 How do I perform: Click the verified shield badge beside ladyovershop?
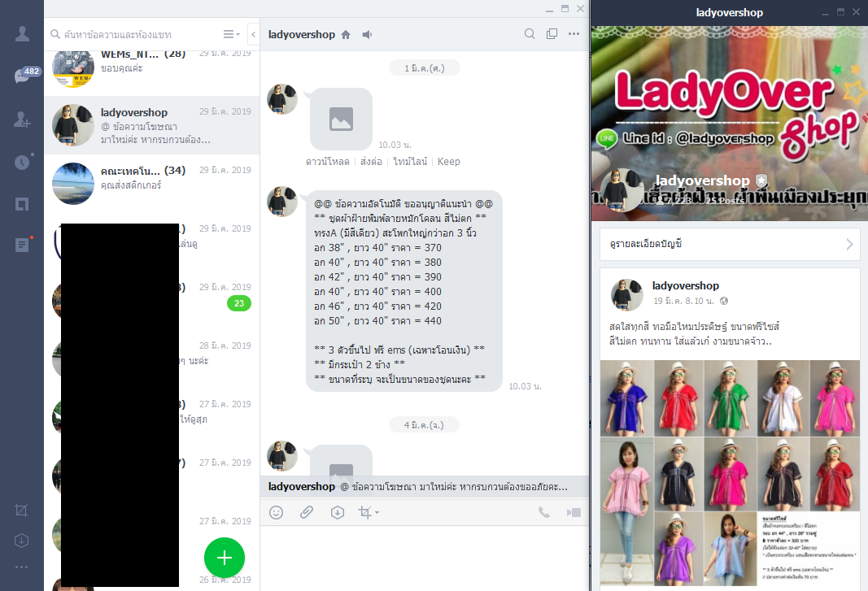click(x=761, y=180)
